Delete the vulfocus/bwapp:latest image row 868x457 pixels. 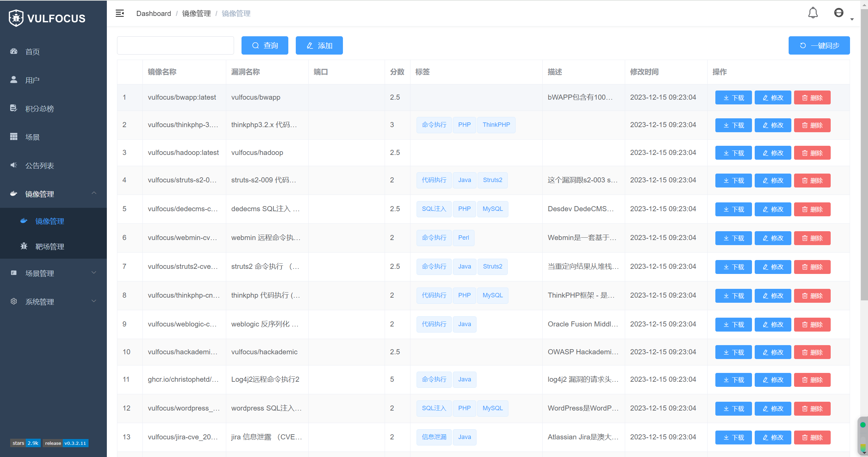click(812, 98)
